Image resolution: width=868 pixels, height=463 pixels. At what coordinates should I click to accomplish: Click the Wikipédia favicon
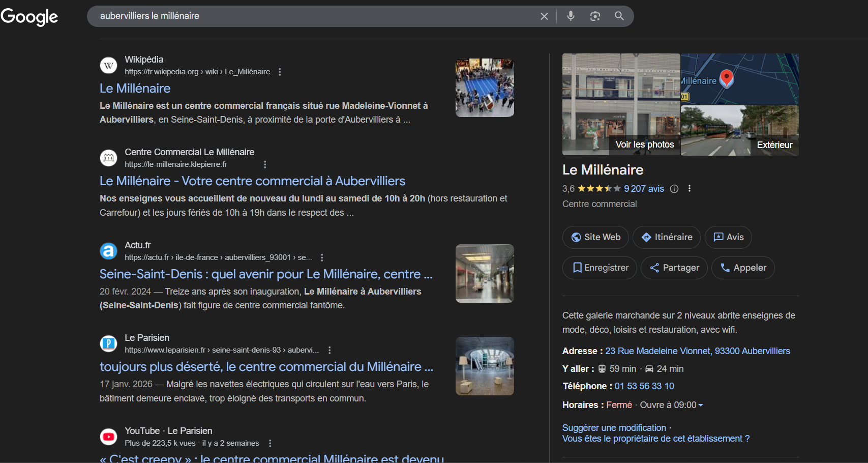click(x=108, y=66)
